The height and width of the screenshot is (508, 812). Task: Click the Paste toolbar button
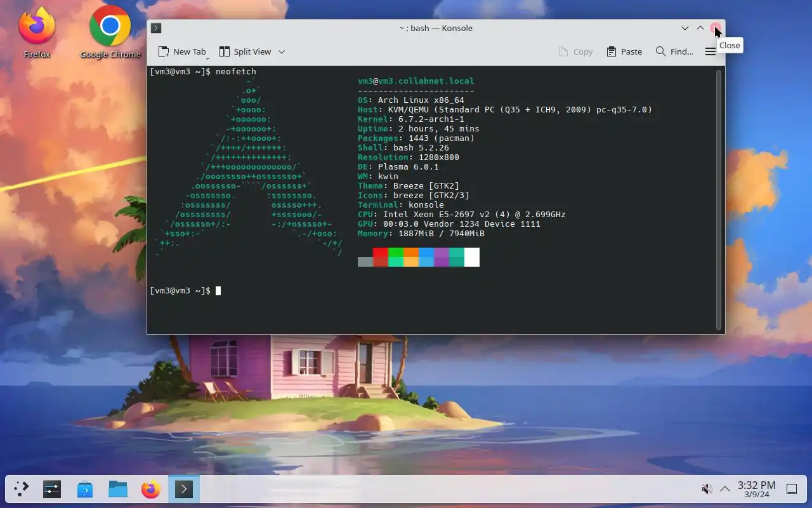tap(624, 51)
